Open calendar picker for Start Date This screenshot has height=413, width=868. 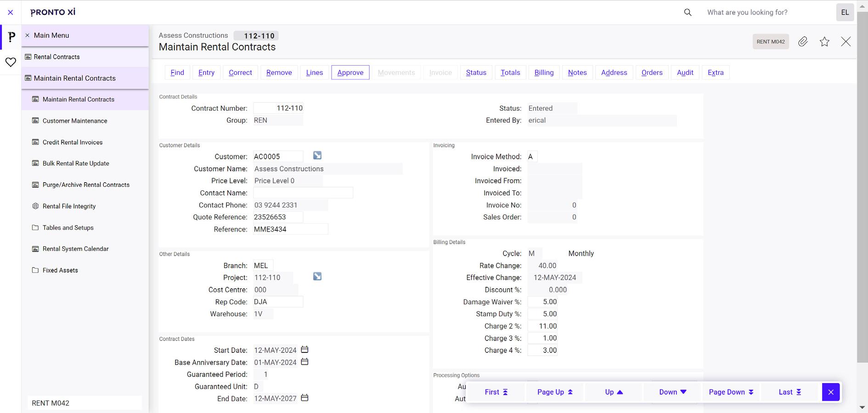304,350
